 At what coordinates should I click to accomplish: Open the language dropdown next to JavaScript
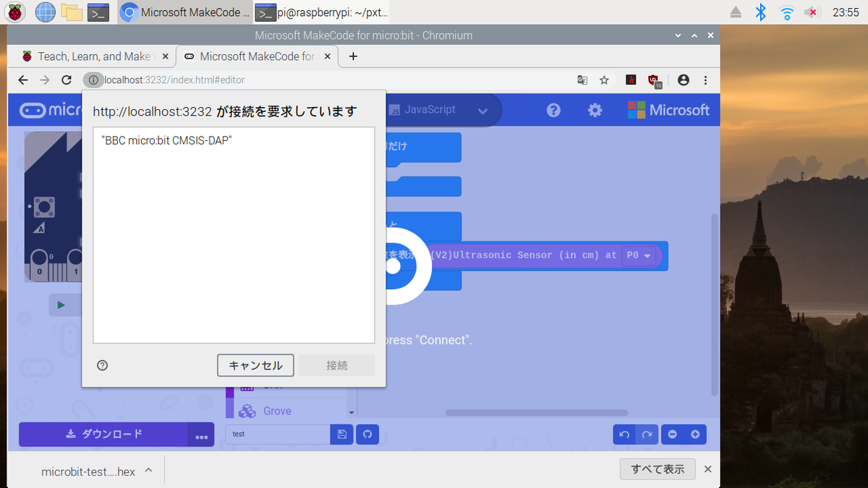pos(482,111)
